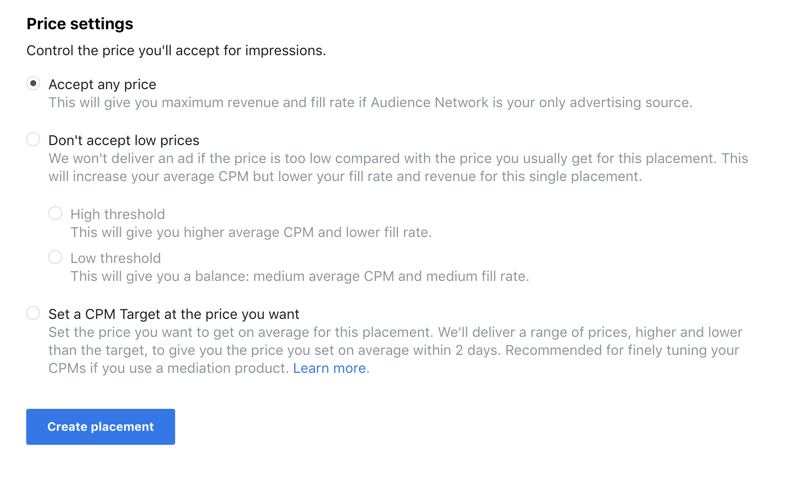
Task: Click the "Don't accept low prices" label text
Action: pos(124,141)
